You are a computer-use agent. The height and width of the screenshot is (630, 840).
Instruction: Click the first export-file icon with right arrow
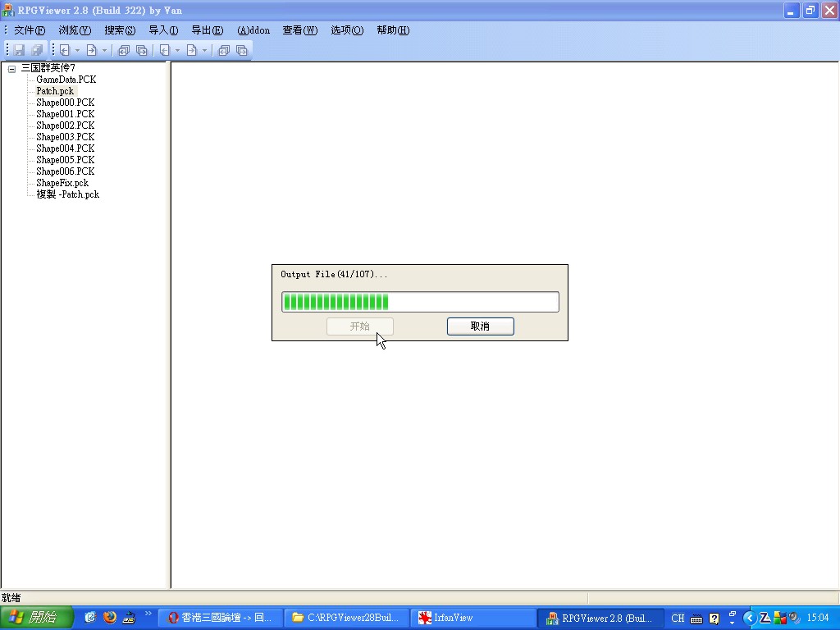click(92, 50)
